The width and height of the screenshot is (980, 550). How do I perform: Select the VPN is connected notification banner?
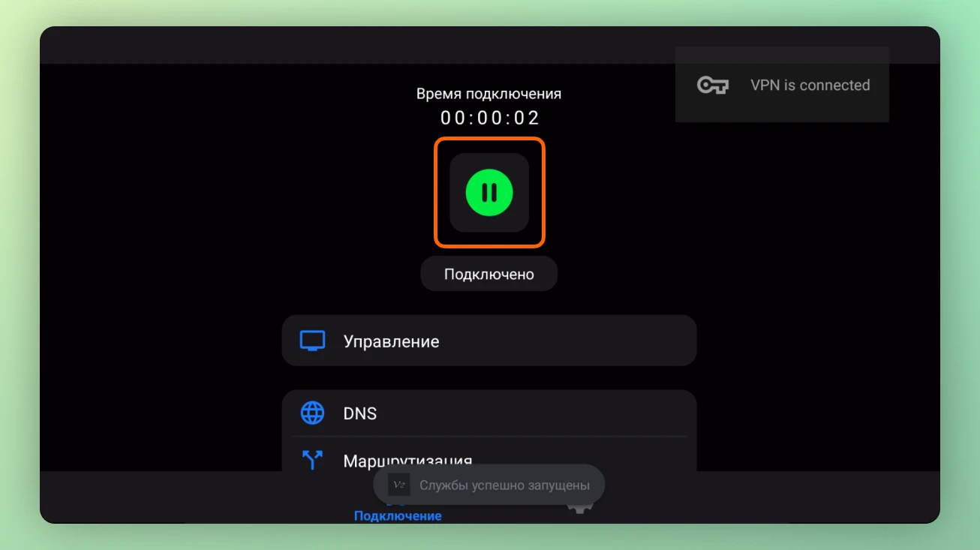782,85
